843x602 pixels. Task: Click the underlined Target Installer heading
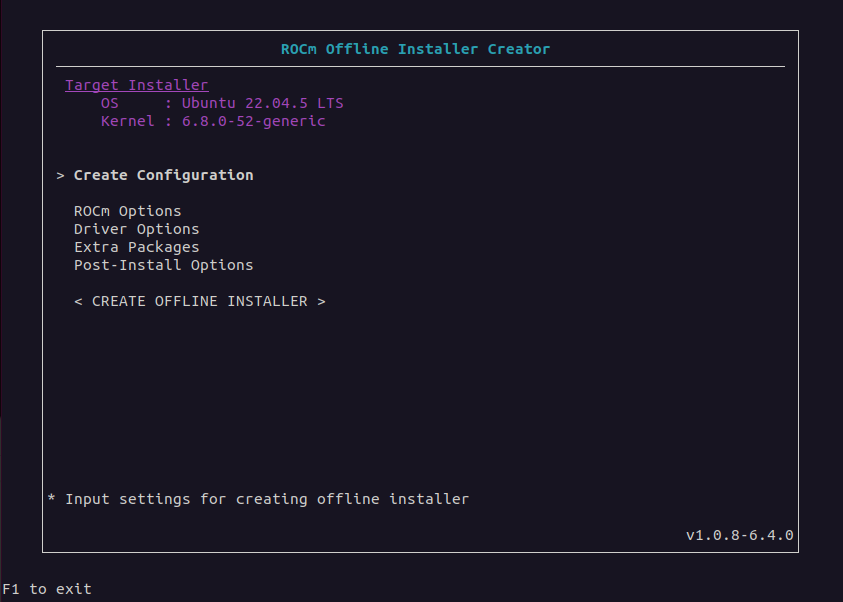pyautogui.click(x=137, y=85)
